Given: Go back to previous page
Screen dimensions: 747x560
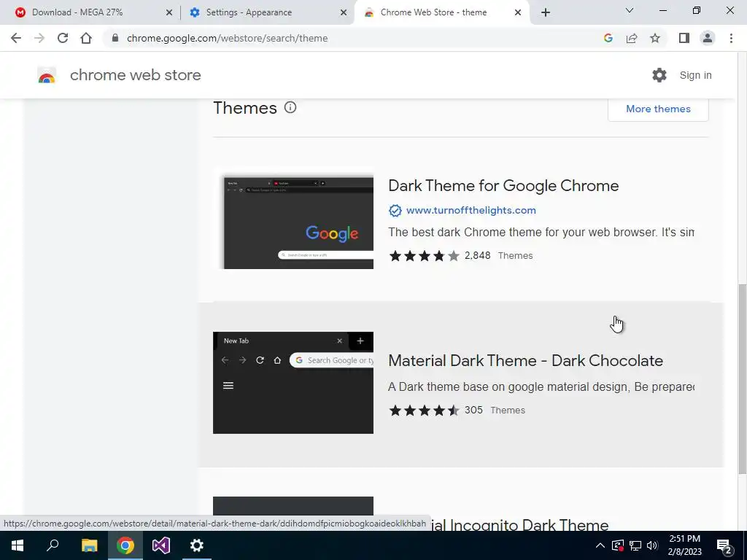Looking at the screenshot, I should (x=16, y=38).
